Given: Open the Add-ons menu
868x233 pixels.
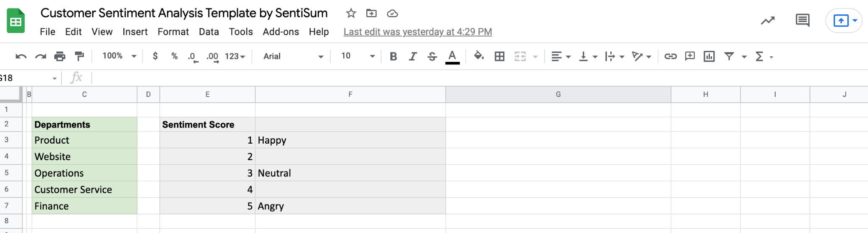Looking at the screenshot, I should pyautogui.click(x=281, y=32).
